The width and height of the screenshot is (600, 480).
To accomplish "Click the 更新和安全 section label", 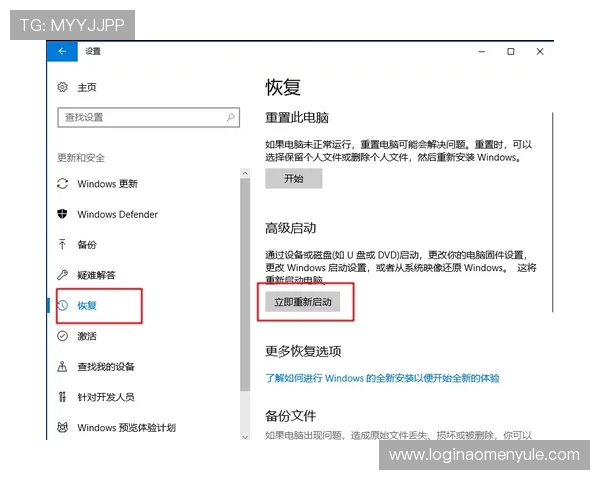I will 81,158.
